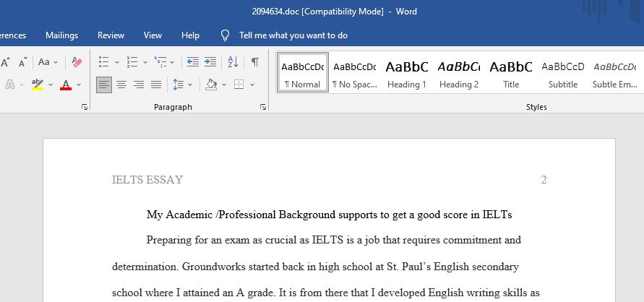Toggle Show/Hide paragraph marks
Viewport: 644px width, 302px height.
pyautogui.click(x=255, y=62)
